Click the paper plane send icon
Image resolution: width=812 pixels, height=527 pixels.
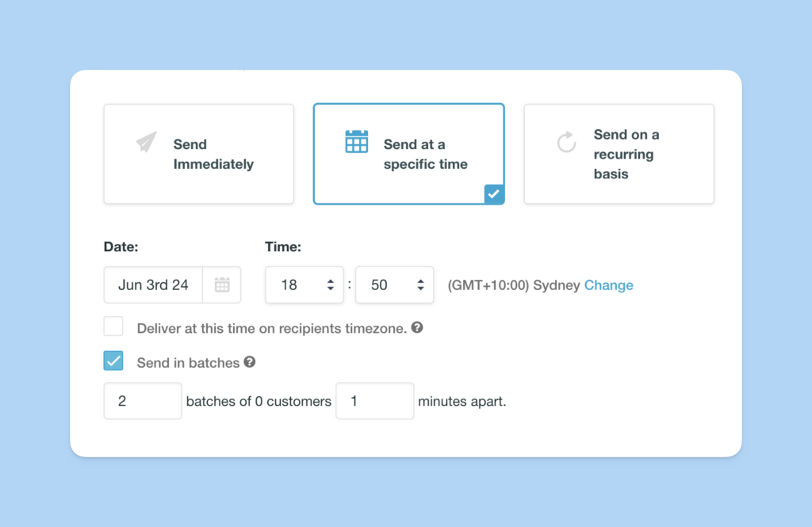coord(147,143)
